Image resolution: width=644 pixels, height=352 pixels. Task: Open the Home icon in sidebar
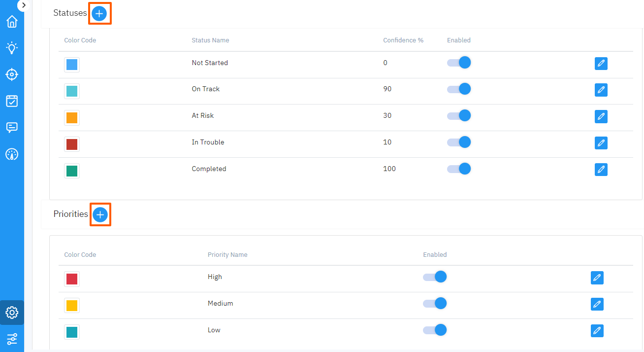12,22
